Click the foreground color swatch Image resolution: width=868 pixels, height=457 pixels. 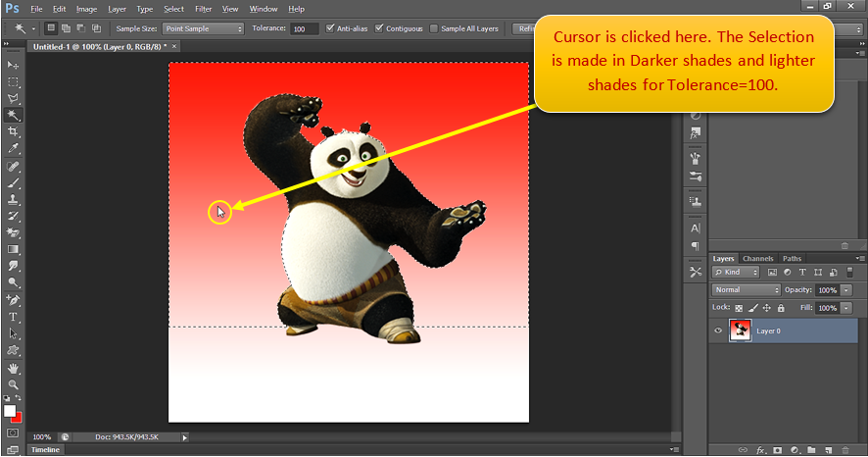(x=10, y=411)
